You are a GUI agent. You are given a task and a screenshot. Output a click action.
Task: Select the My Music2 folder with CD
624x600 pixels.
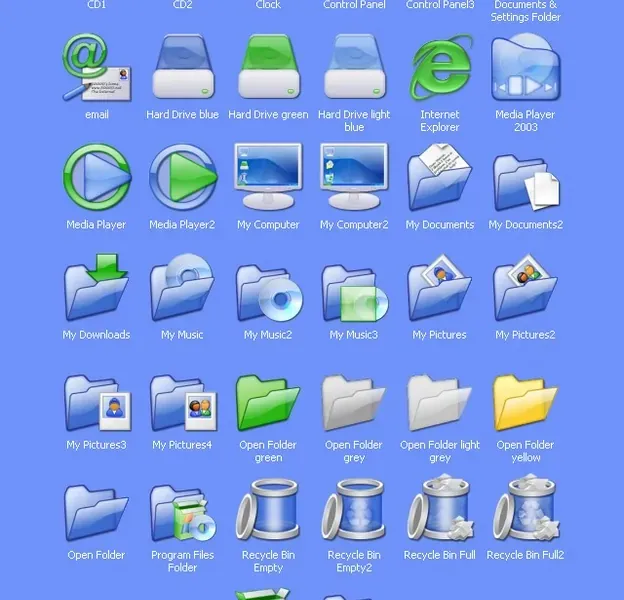(x=269, y=292)
